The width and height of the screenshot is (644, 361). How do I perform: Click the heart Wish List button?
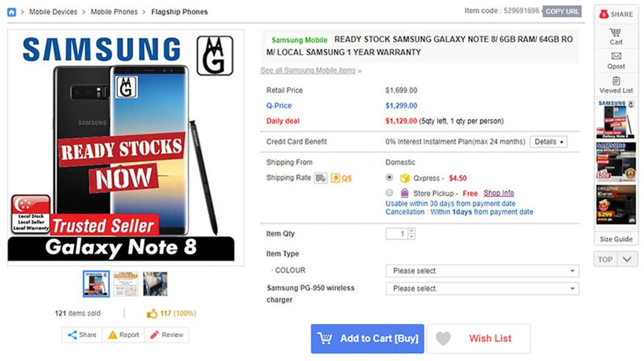click(x=479, y=339)
